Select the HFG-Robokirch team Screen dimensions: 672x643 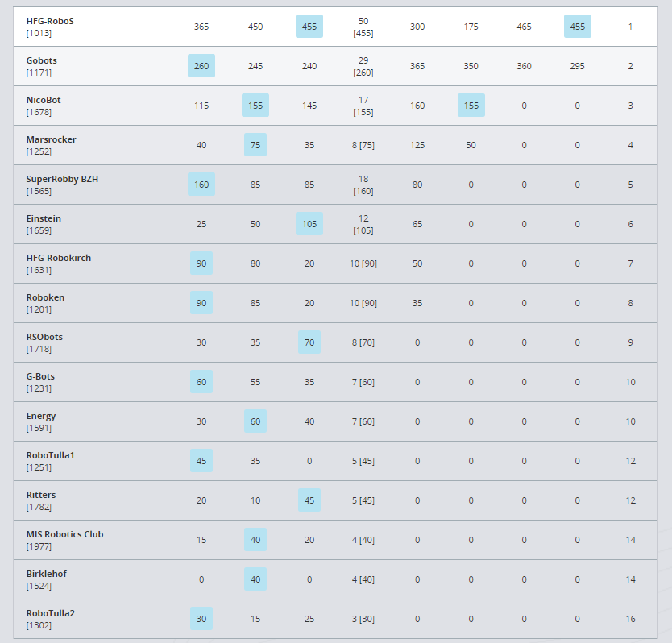(59, 258)
